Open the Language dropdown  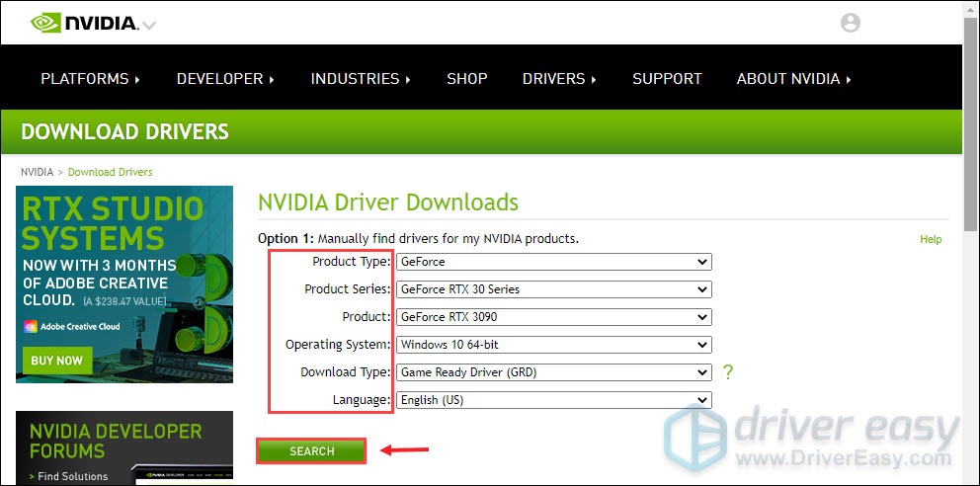click(x=554, y=400)
